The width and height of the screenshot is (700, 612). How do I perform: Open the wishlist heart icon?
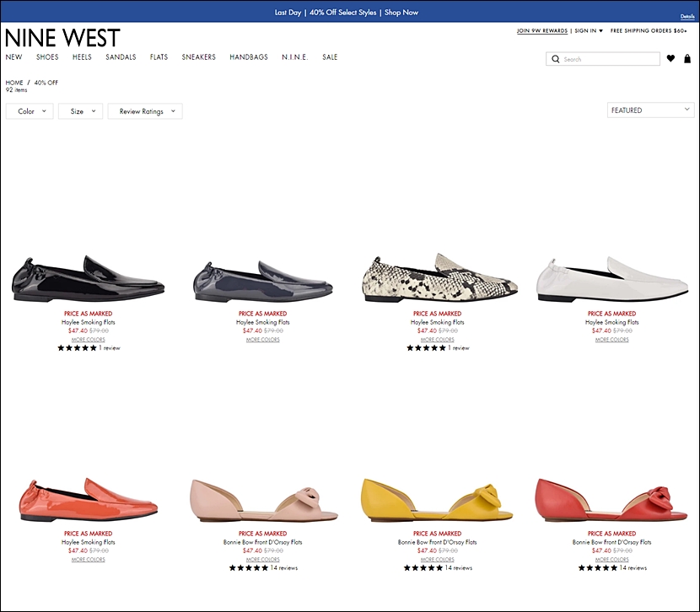click(670, 58)
